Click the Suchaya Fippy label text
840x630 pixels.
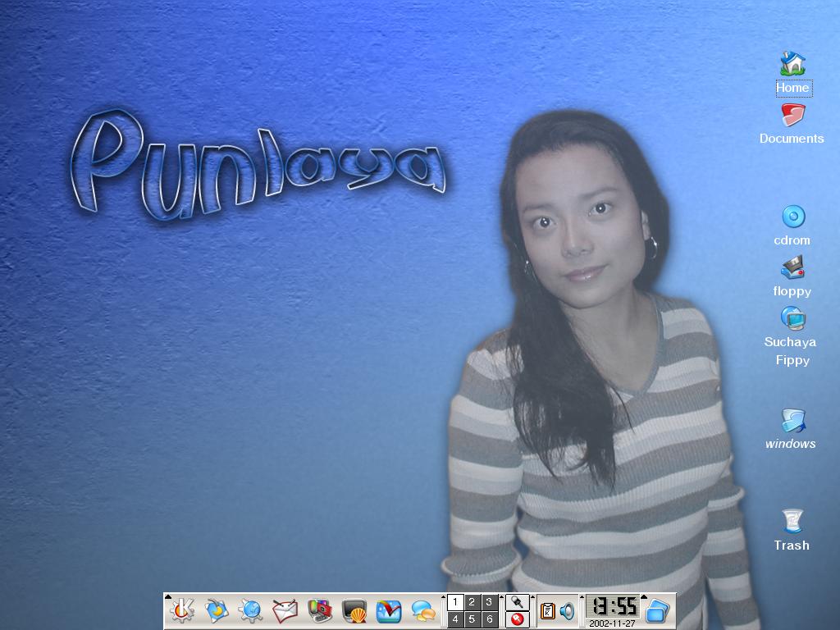791,351
